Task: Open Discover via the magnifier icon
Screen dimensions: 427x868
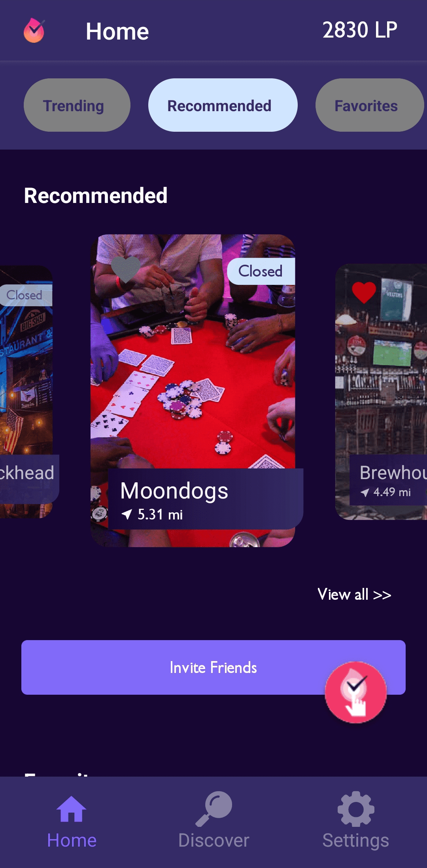Action: tap(214, 809)
